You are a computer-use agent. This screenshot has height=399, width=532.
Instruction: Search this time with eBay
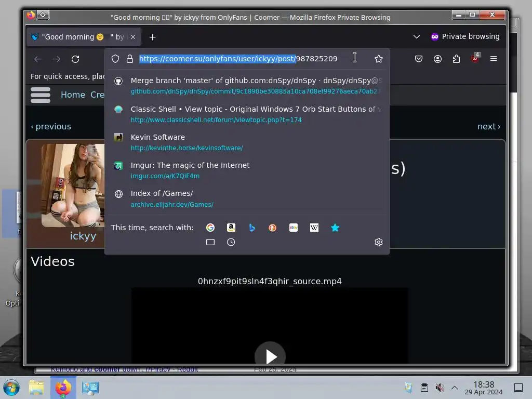(294, 228)
